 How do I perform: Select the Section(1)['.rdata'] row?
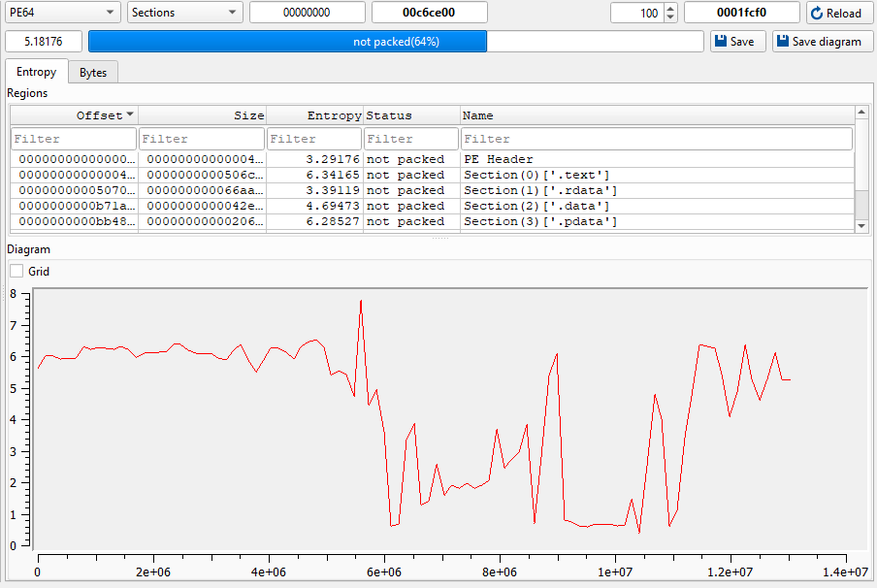point(433,191)
